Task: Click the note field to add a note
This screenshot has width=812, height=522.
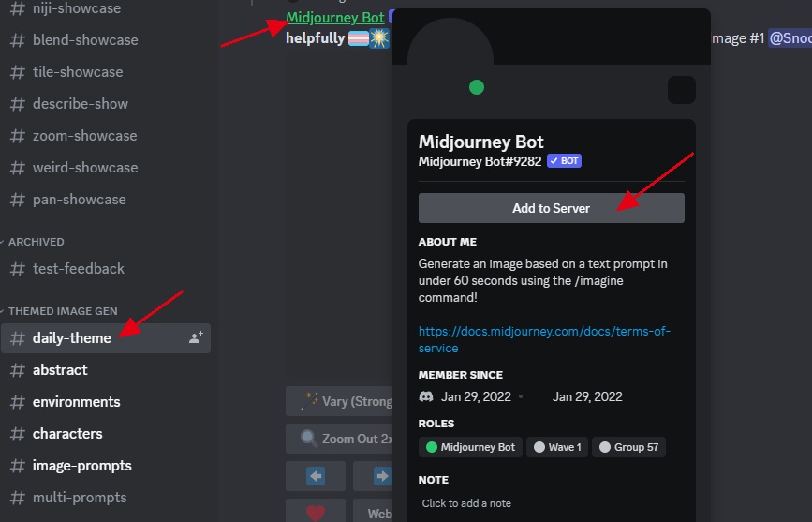Action: 466,503
